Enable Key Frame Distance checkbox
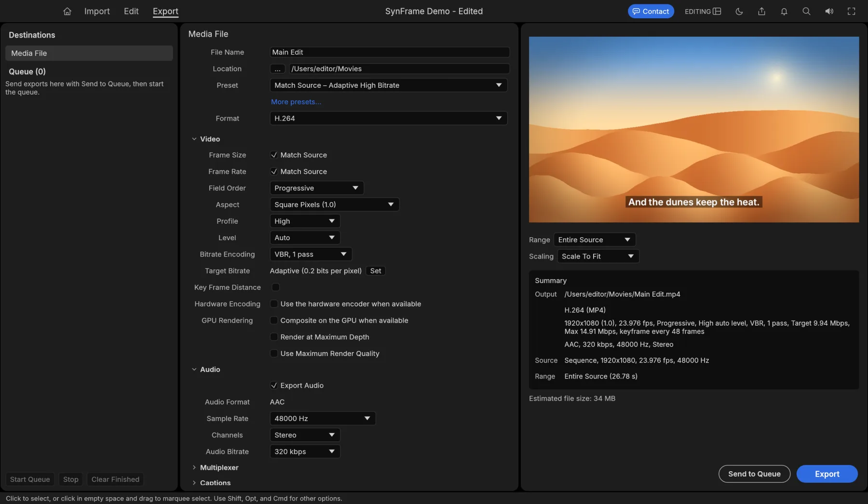 point(276,287)
